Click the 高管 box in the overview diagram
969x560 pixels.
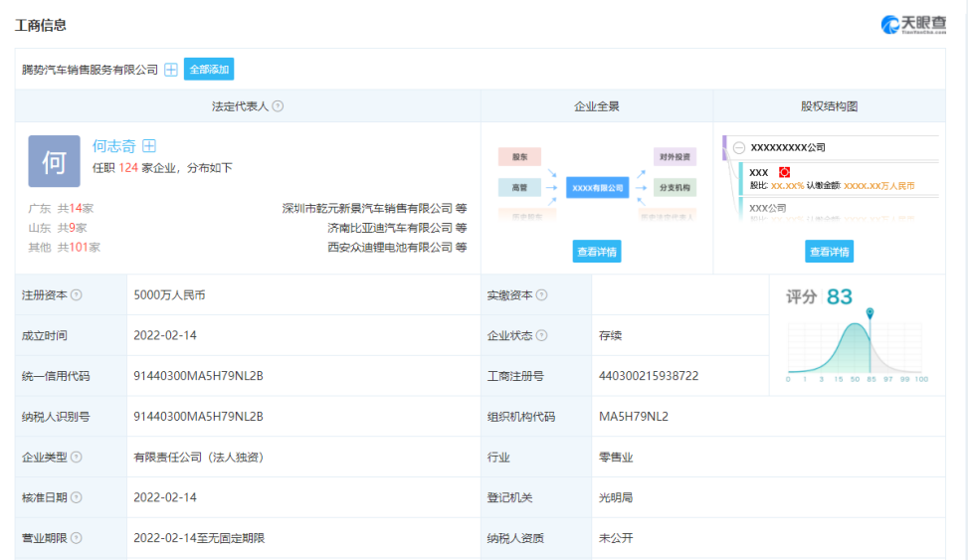coord(519,188)
